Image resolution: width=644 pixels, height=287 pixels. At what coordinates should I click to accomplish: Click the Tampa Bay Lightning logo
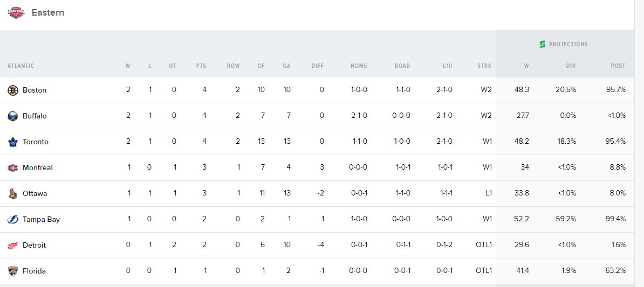(13, 219)
